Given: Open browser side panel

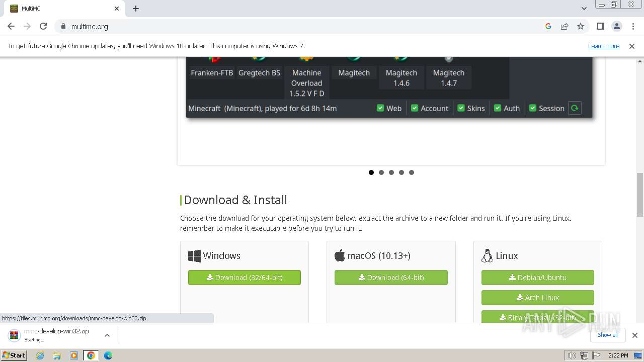Looking at the screenshot, I should tap(600, 26).
